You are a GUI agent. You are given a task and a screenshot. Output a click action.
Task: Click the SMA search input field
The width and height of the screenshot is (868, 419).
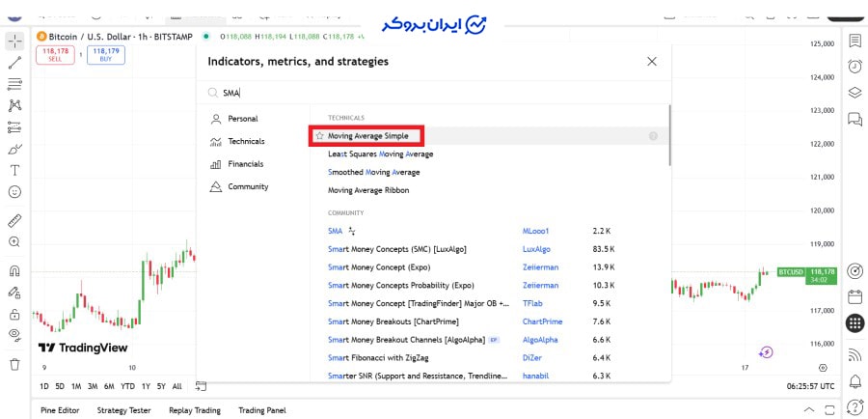point(433,93)
